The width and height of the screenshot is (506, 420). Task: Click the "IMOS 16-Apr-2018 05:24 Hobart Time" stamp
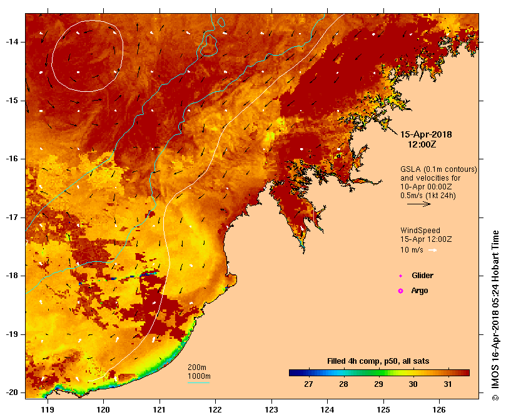coord(495,311)
